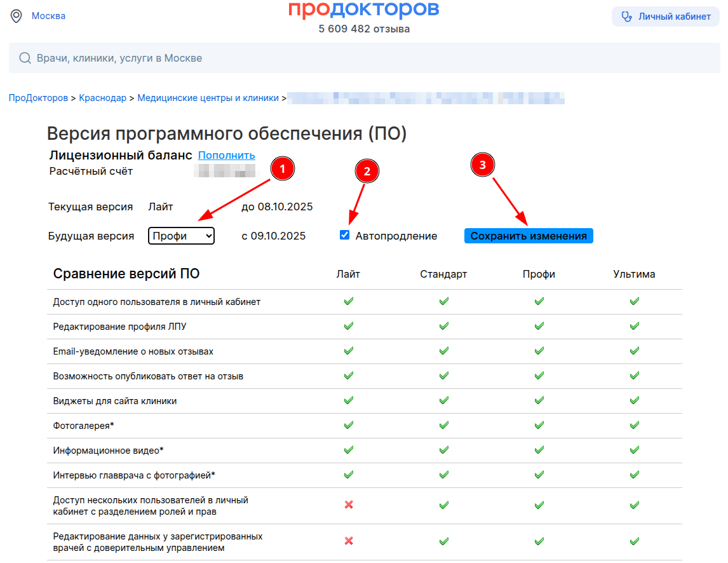Click Ультима checkmark for Фотогалерея row
728x563 pixels.
pos(634,425)
